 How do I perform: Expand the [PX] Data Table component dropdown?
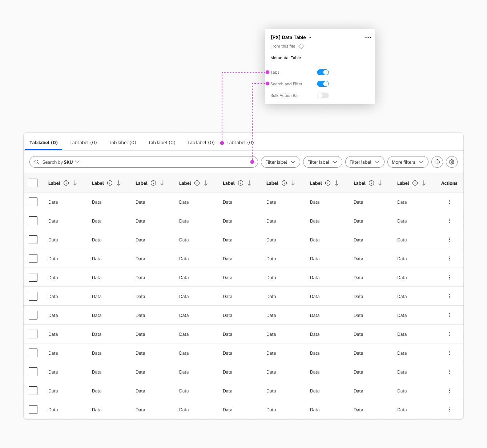(310, 38)
